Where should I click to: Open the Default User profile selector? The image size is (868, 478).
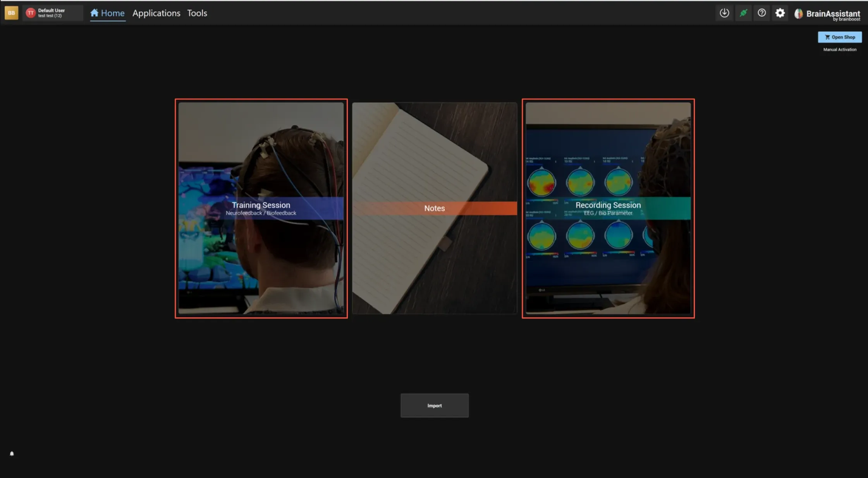pyautogui.click(x=53, y=13)
